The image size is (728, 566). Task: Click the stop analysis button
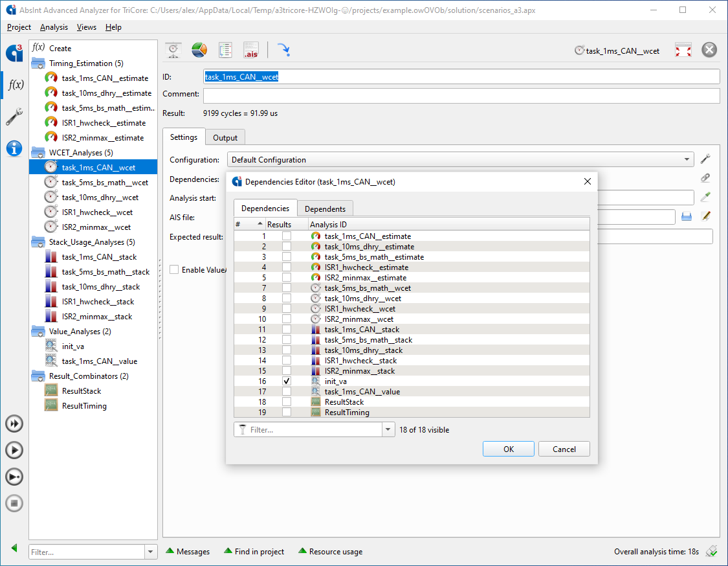(x=14, y=503)
